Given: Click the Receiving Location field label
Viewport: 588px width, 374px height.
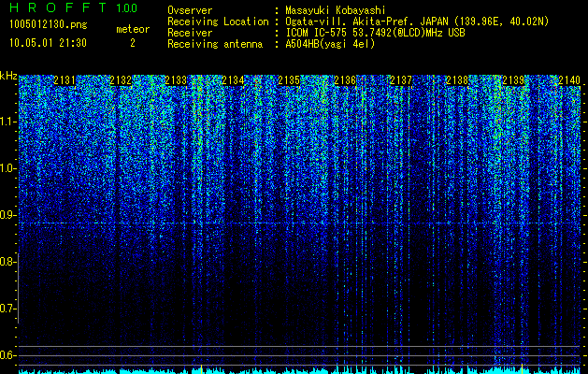Looking at the screenshot, I should tap(218, 22).
